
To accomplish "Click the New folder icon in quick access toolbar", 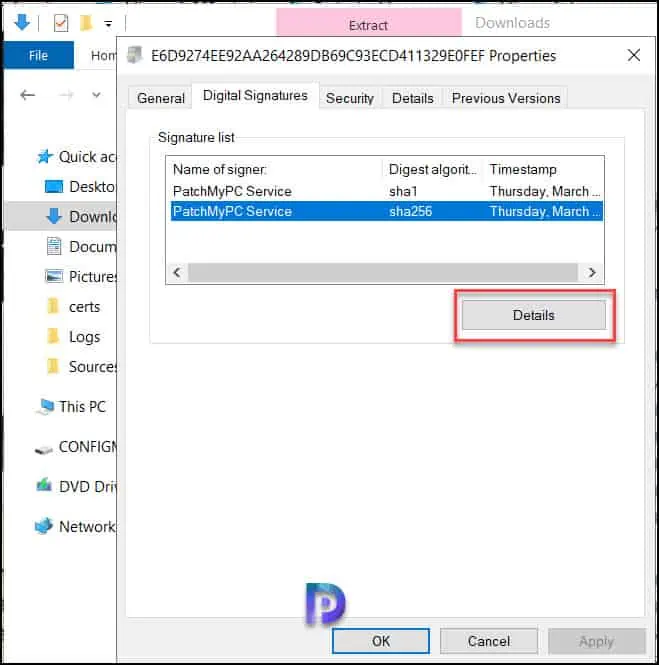I will click(x=86, y=23).
